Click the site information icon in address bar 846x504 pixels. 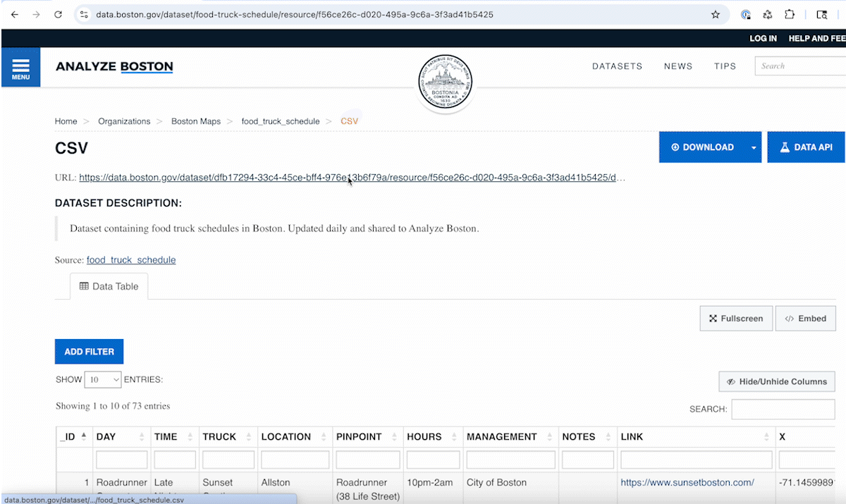point(84,14)
